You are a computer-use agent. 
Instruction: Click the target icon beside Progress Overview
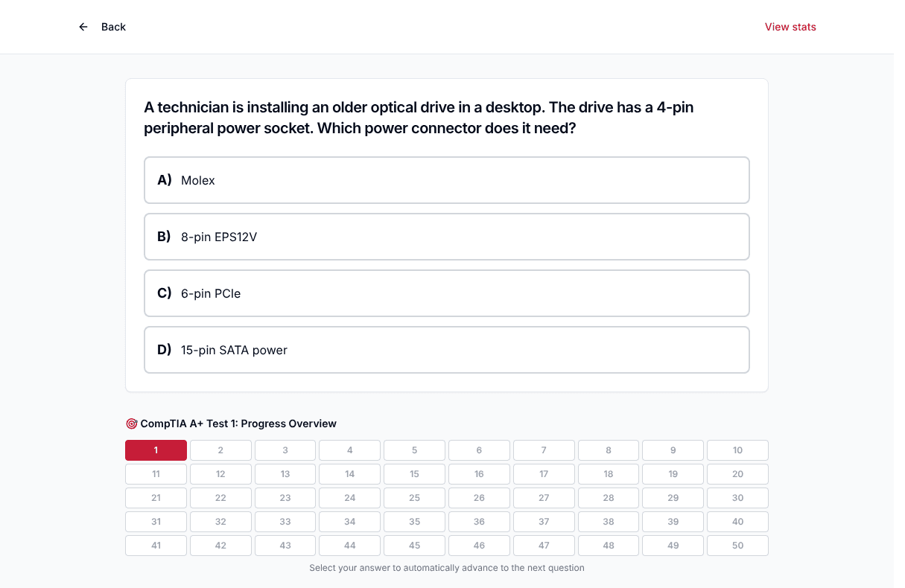pyautogui.click(x=132, y=424)
